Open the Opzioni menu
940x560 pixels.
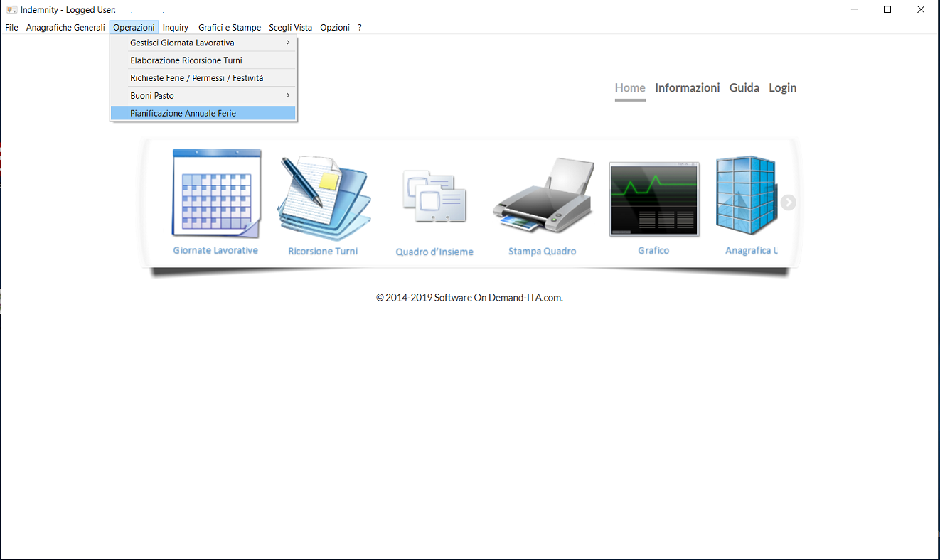point(335,27)
